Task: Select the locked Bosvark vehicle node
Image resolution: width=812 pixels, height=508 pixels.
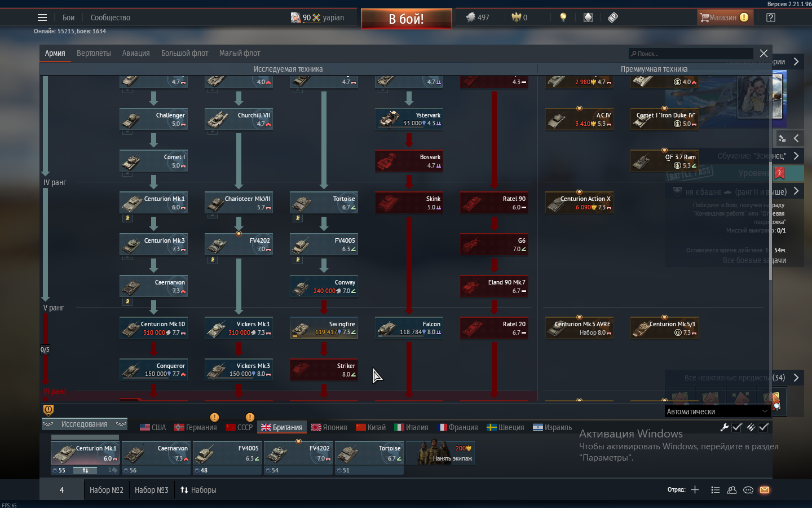Action: [x=409, y=161]
